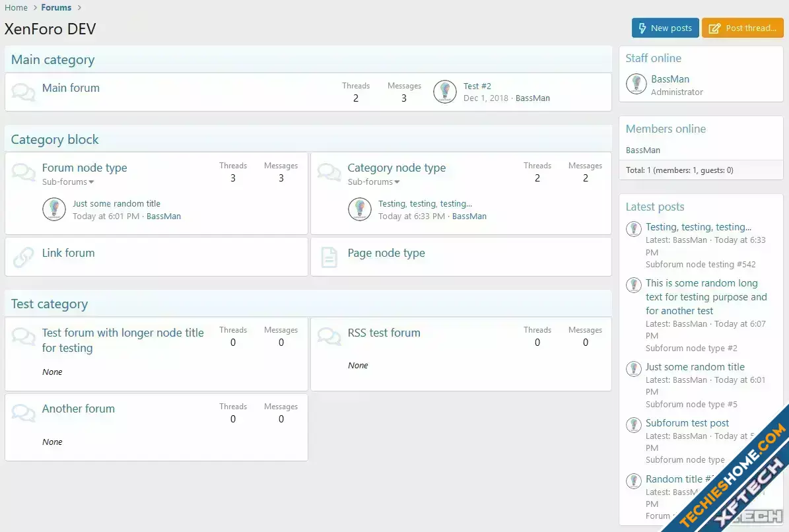Click BassMan avatar in Staff online

[636, 84]
